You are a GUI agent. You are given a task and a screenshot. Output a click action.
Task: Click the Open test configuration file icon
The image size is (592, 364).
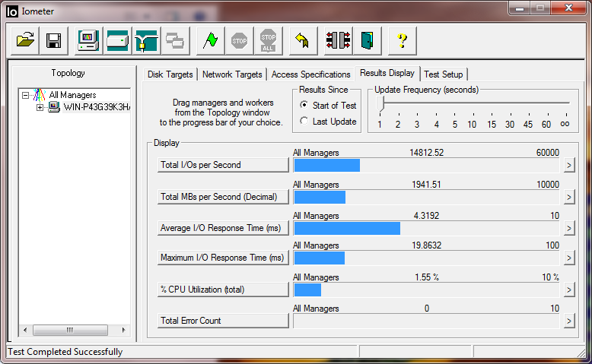(27, 41)
